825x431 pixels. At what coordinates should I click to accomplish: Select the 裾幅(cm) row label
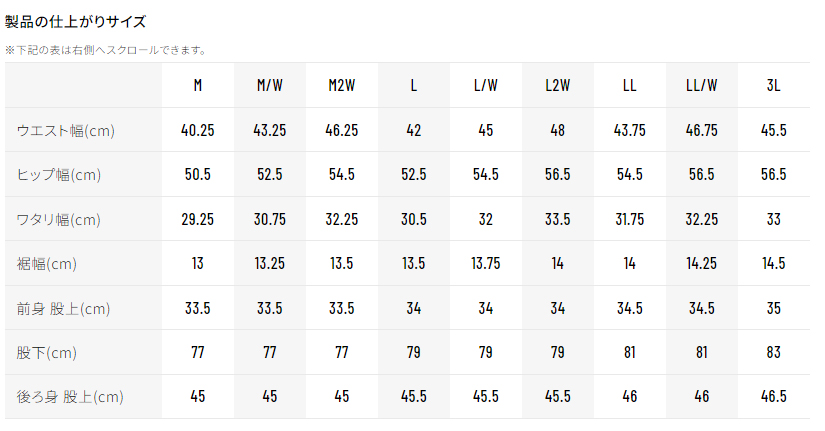pyautogui.click(x=47, y=264)
